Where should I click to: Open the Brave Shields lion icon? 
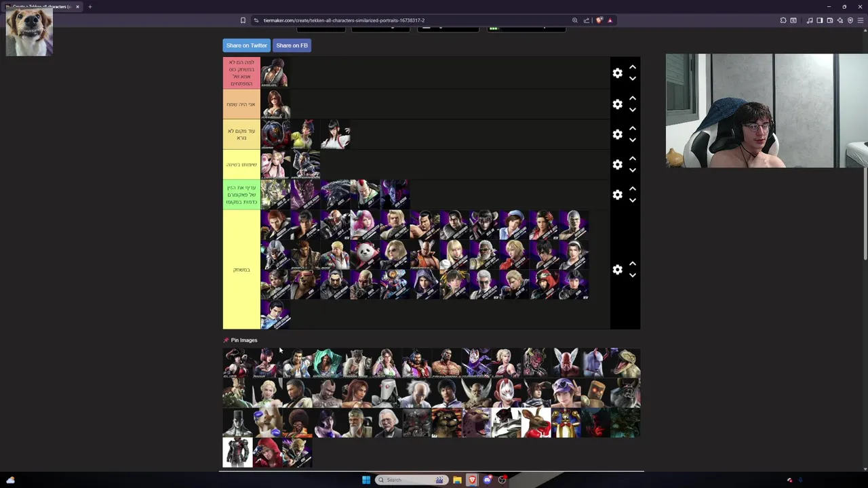pos(599,20)
